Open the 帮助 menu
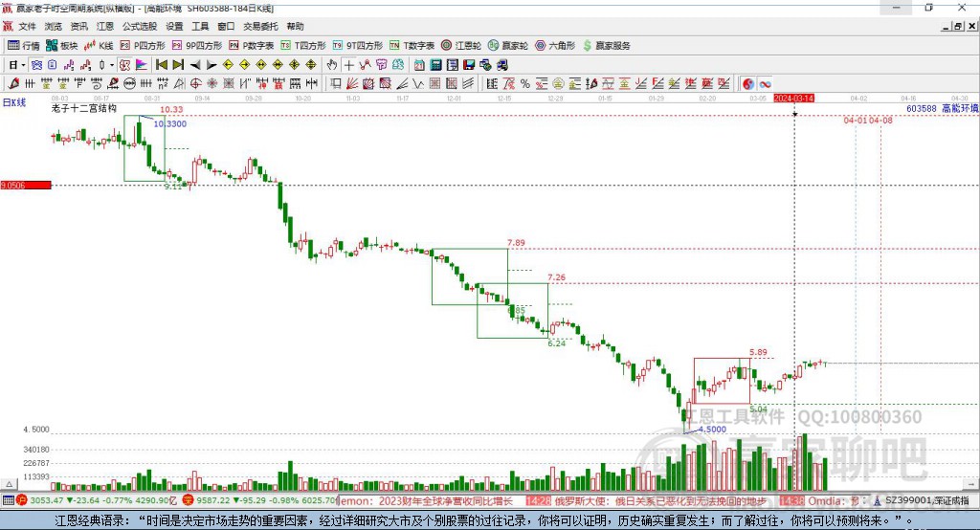This screenshot has height=530, width=980. click(x=295, y=26)
